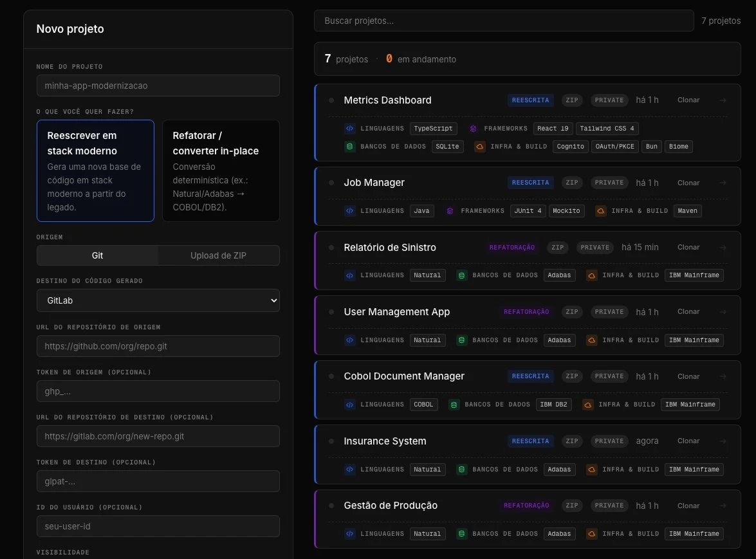The image size is (756, 559).
Task: Click the REFATORAÇÃO badge on Relatório de Sinistro
Action: 512,247
